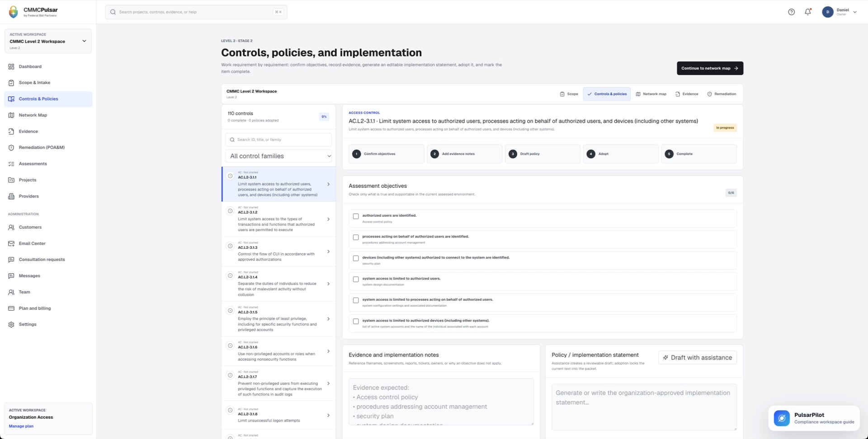Image resolution: width=868 pixels, height=439 pixels.
Task: Click the Plan and billing card icon
Action: pos(11,308)
